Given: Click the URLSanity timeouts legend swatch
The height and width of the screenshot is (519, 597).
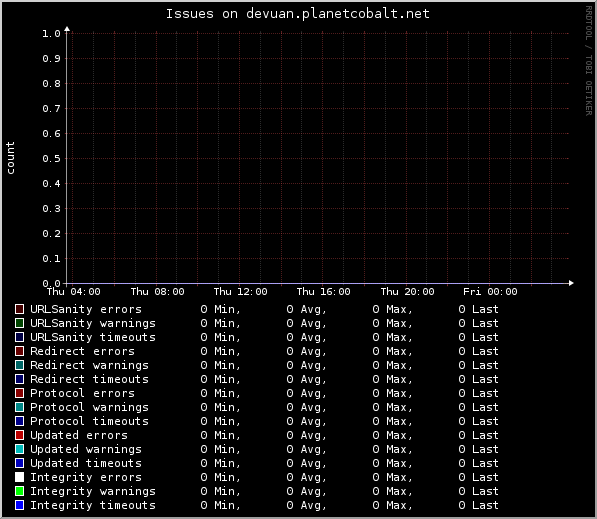Looking at the screenshot, I should point(19,337).
